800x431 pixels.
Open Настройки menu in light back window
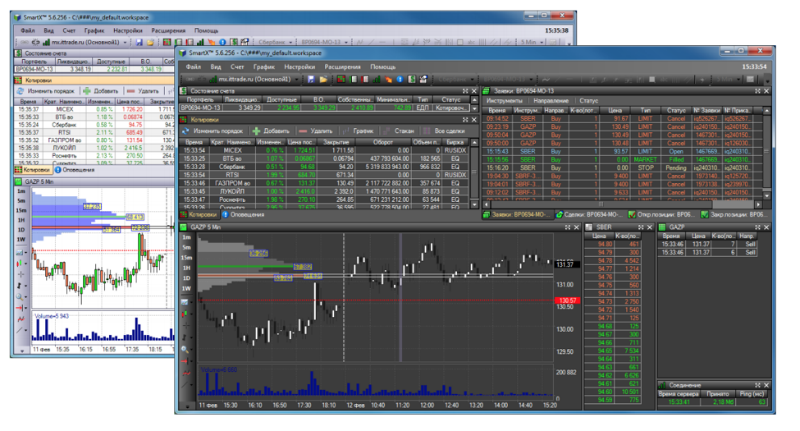pos(128,31)
